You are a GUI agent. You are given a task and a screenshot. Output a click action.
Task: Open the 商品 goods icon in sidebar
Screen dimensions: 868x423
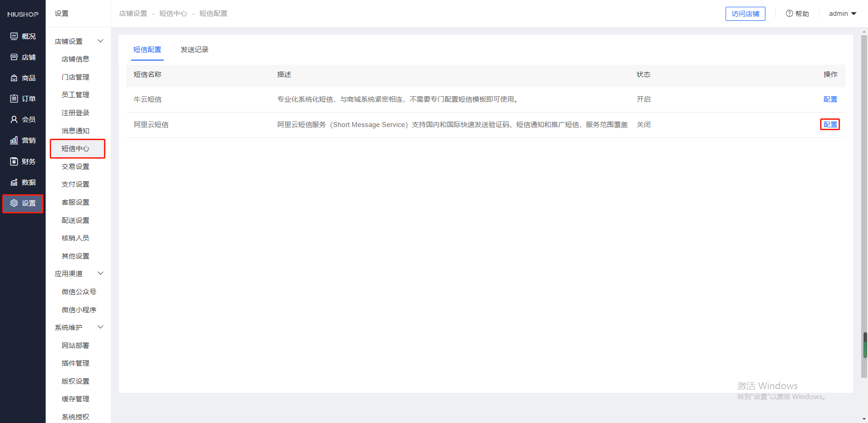[x=14, y=78]
